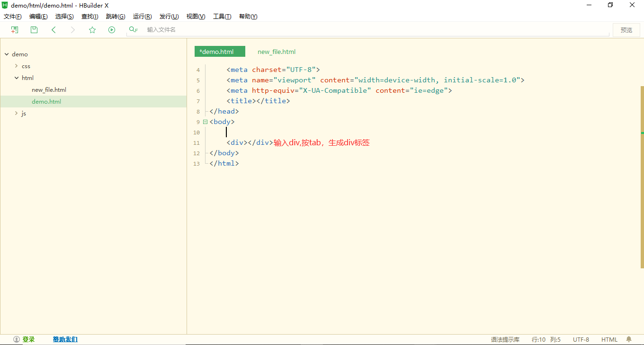Collapse the html folder
The height and width of the screenshot is (345, 644).
[x=16, y=78]
